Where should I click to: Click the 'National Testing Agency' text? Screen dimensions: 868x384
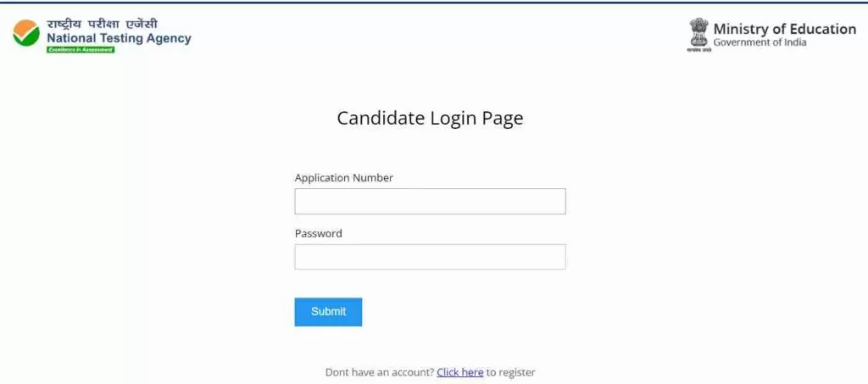tap(119, 38)
